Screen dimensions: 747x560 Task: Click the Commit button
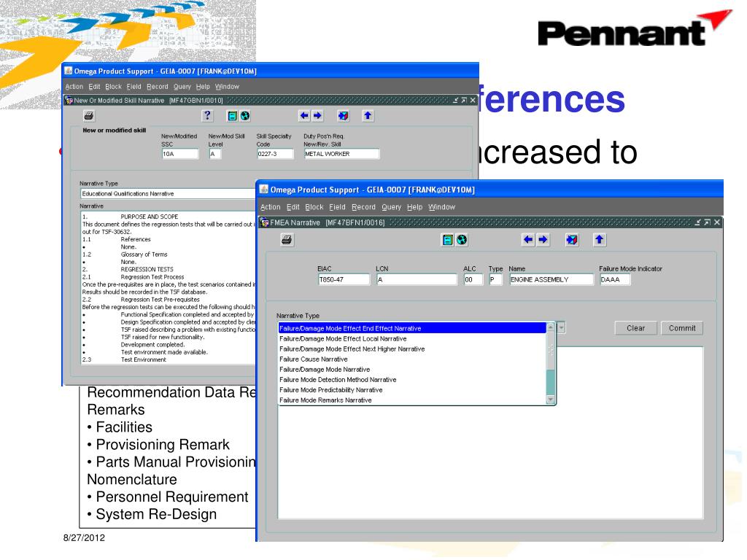tap(682, 328)
